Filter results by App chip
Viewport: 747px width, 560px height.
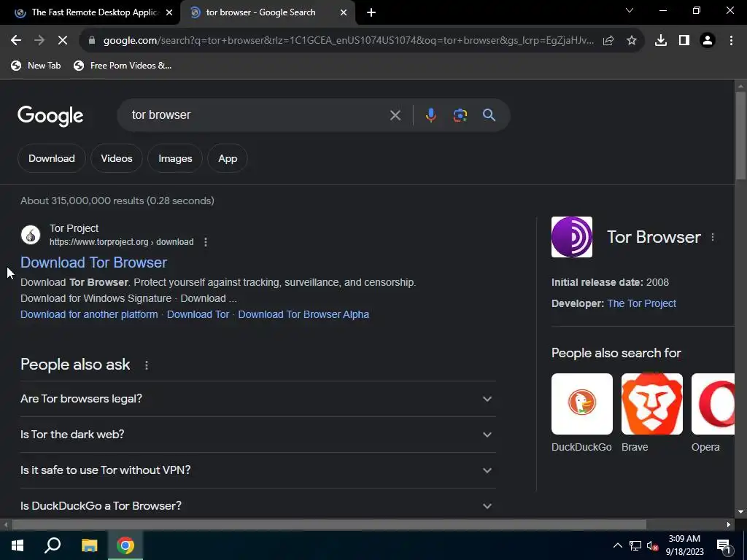pos(228,158)
